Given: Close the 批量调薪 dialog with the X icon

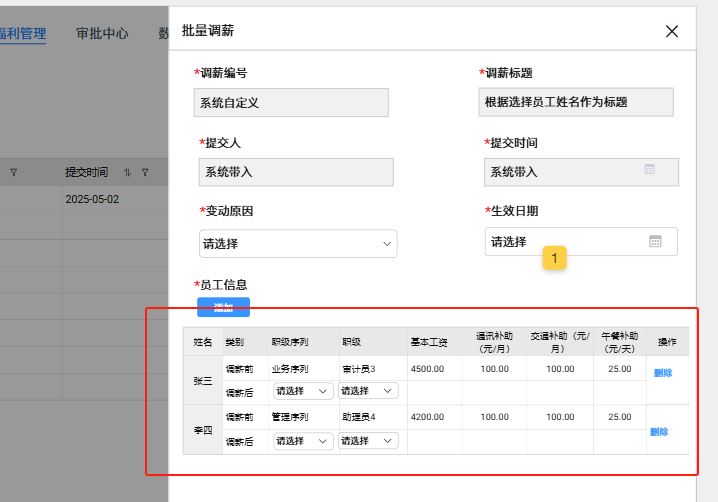Looking at the screenshot, I should click(672, 31).
